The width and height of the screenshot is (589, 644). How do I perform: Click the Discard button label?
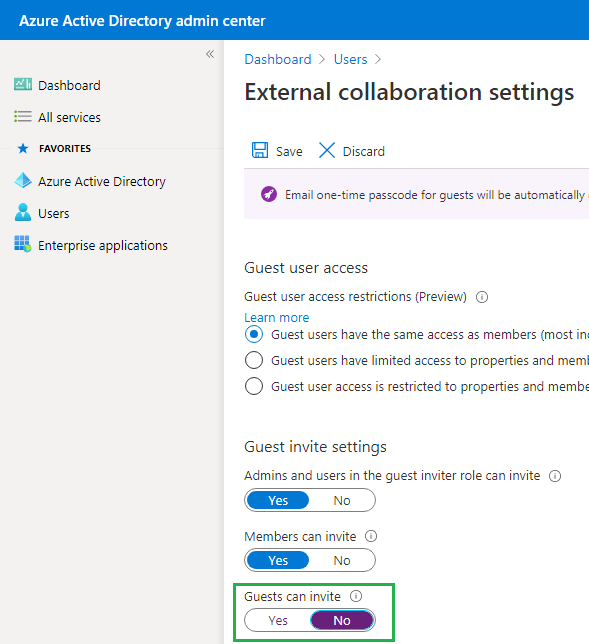(364, 152)
